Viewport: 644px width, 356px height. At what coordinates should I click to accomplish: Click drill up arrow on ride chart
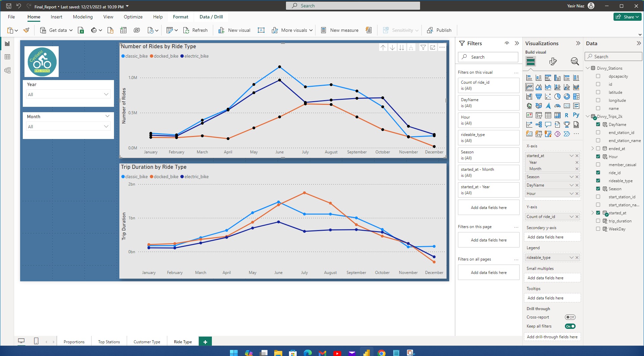pos(383,48)
